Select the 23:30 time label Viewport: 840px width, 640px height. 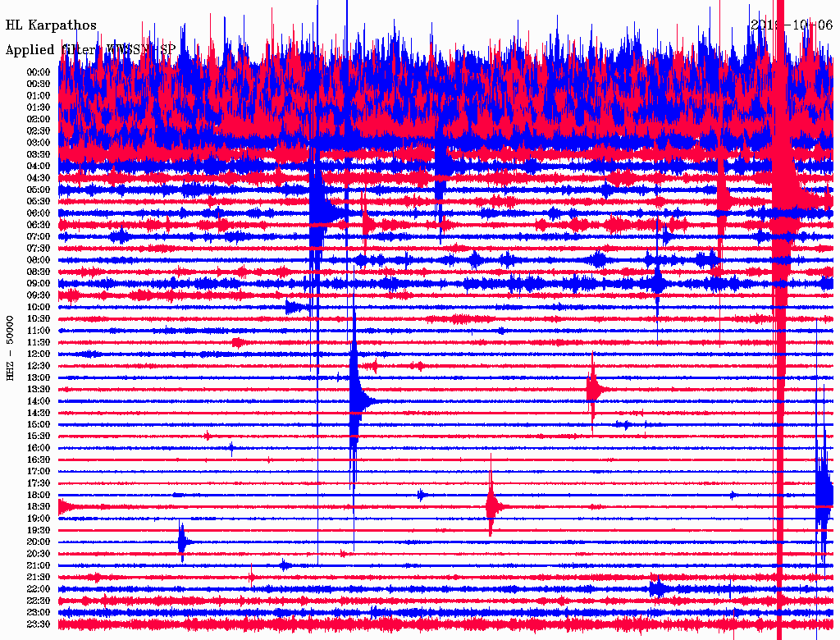pyautogui.click(x=39, y=624)
